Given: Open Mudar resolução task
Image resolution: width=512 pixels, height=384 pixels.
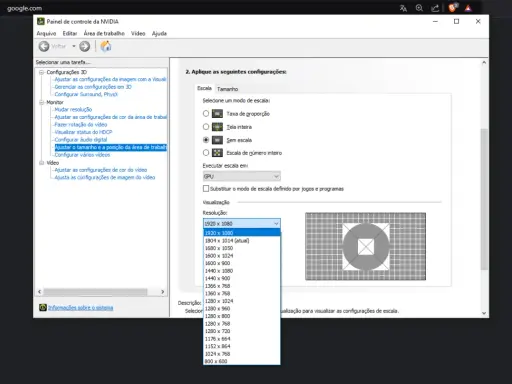Looking at the screenshot, I should tap(73, 109).
